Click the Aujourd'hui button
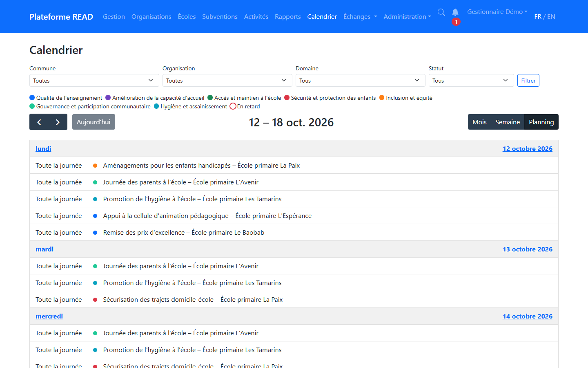The width and height of the screenshot is (588, 368). pos(94,122)
